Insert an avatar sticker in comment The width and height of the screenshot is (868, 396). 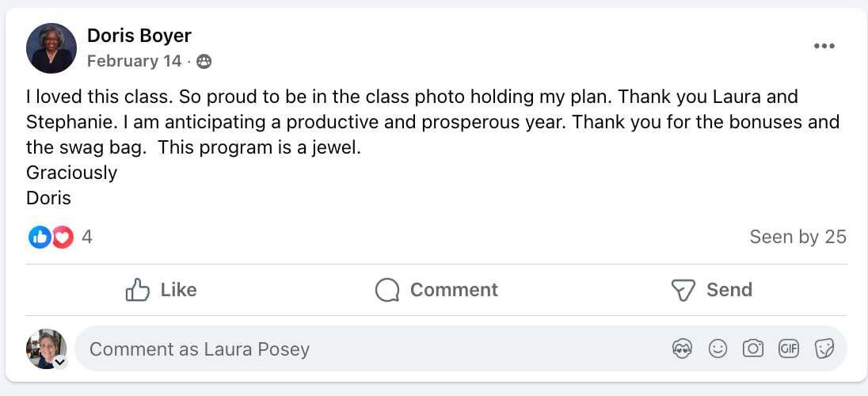tap(682, 348)
